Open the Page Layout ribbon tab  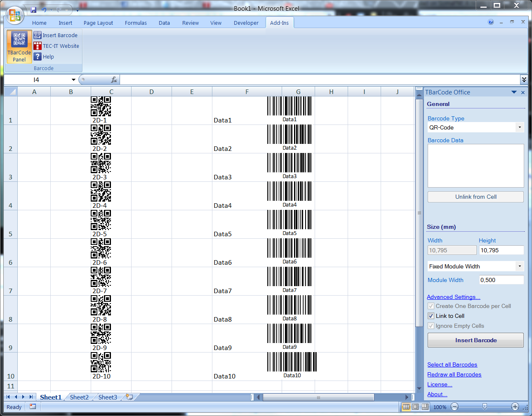[98, 23]
